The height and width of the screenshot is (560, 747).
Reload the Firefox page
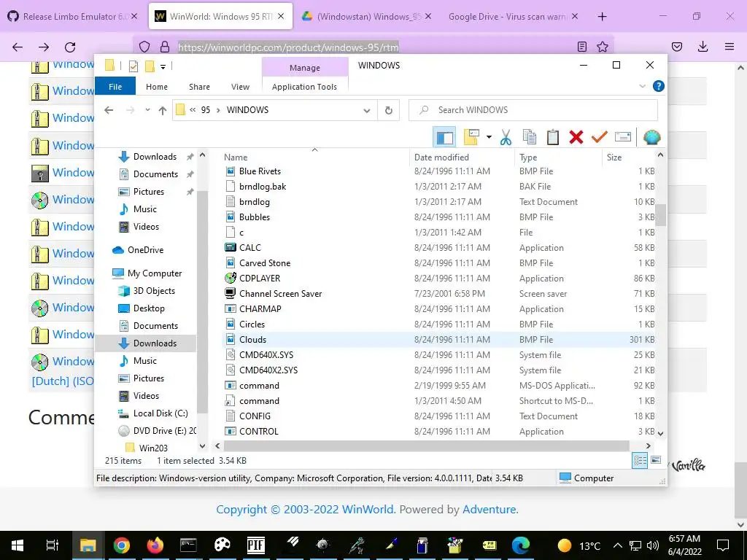click(x=70, y=47)
